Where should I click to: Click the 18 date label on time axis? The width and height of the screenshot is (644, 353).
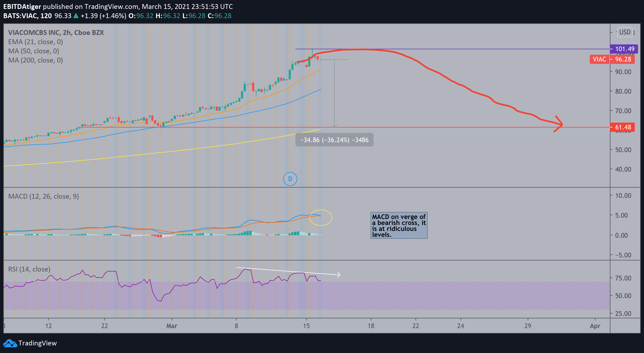[371, 326]
